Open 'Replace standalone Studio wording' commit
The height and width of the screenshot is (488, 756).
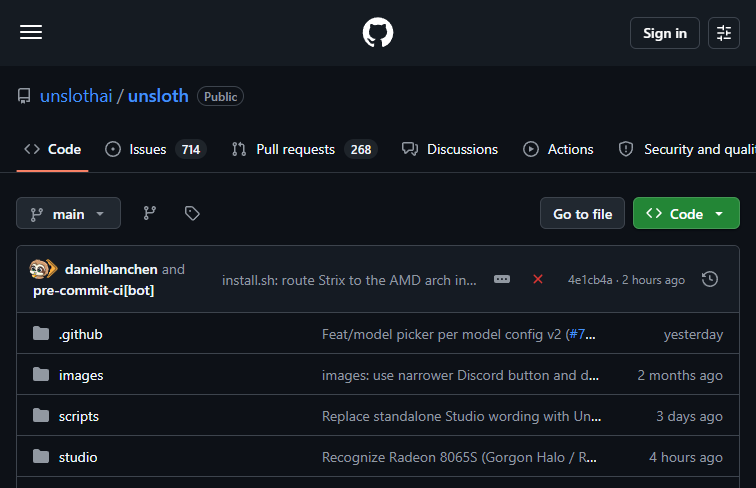[x=461, y=416]
